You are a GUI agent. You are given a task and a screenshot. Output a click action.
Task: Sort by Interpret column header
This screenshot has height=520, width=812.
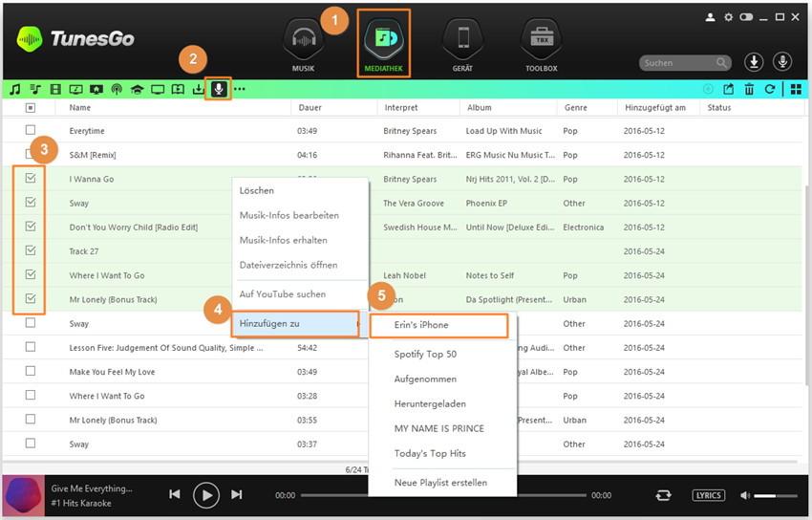(x=401, y=108)
